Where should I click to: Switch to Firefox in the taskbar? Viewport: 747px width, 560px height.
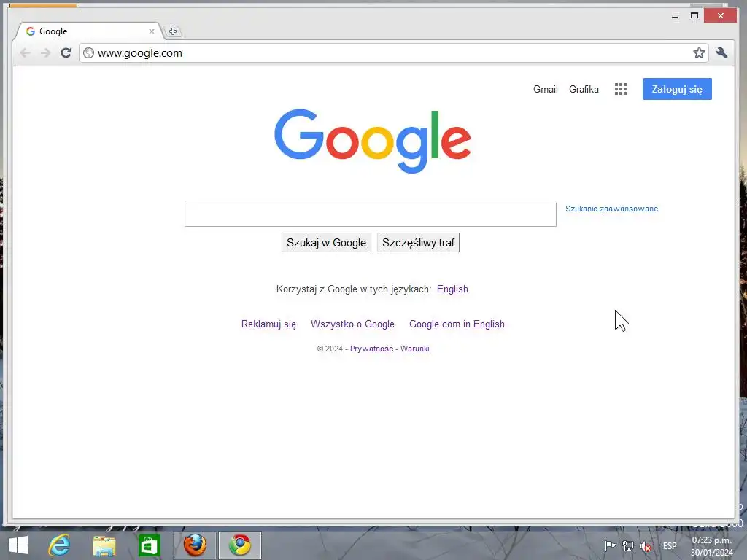point(194,545)
